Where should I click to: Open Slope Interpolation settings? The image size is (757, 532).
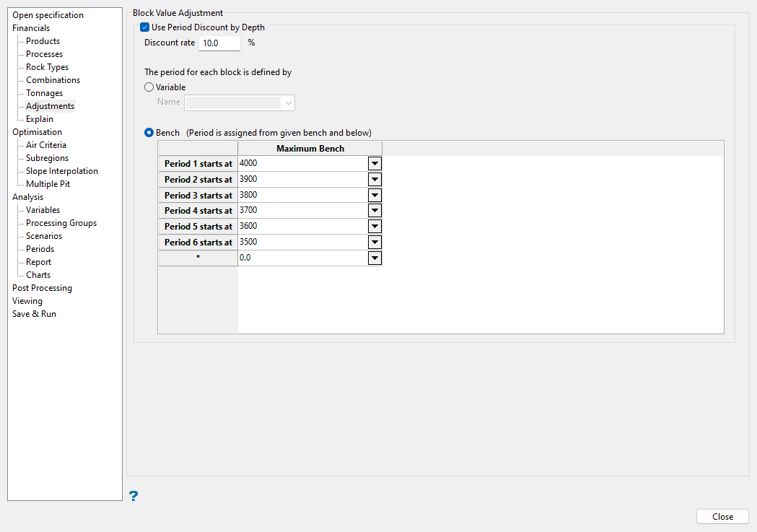pyautogui.click(x=61, y=171)
